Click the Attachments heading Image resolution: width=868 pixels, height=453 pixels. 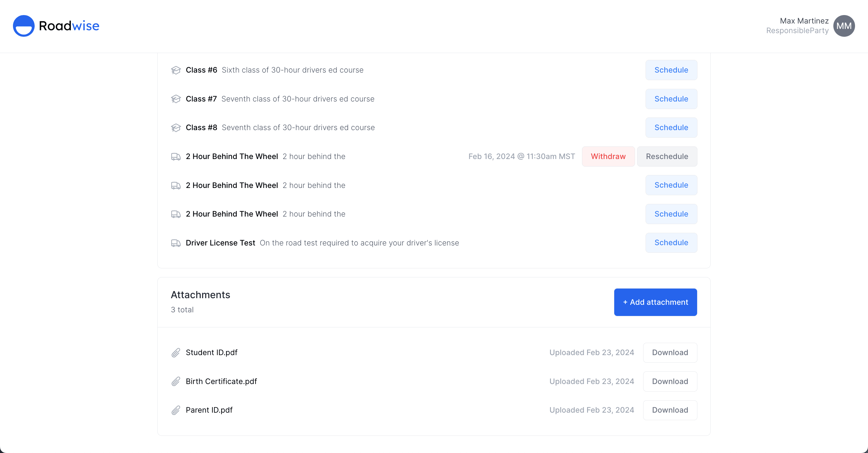(200, 295)
